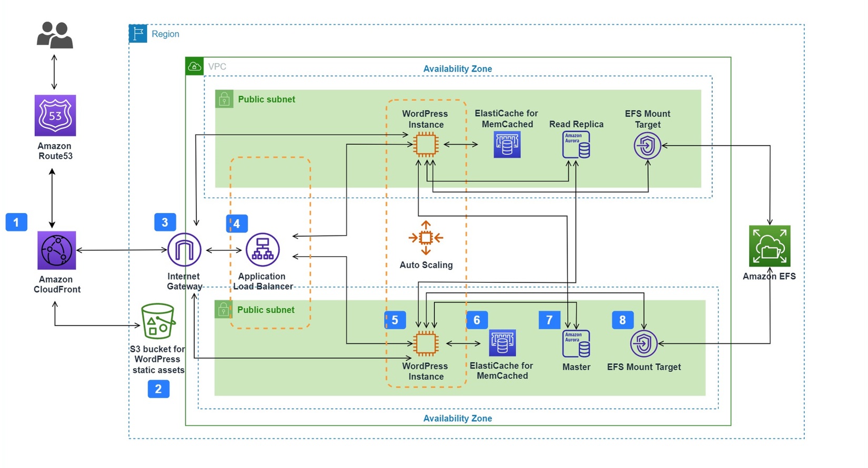This screenshot has height=468, width=868.
Task: Select the Auto Scaling icon
Action: pos(426,238)
